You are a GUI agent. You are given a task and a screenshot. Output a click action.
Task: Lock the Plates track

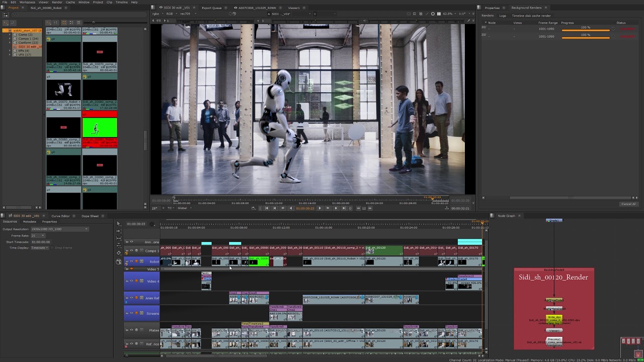click(x=127, y=330)
